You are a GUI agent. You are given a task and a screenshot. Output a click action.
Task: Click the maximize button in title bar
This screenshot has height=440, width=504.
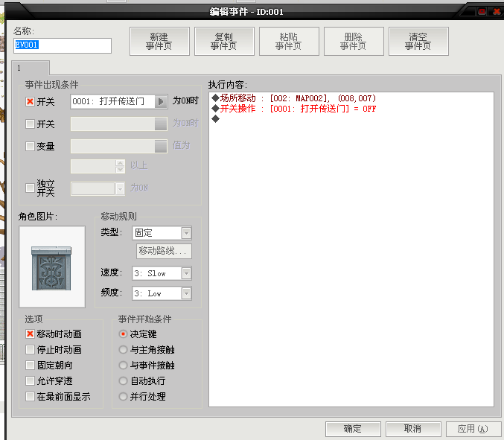point(482,12)
